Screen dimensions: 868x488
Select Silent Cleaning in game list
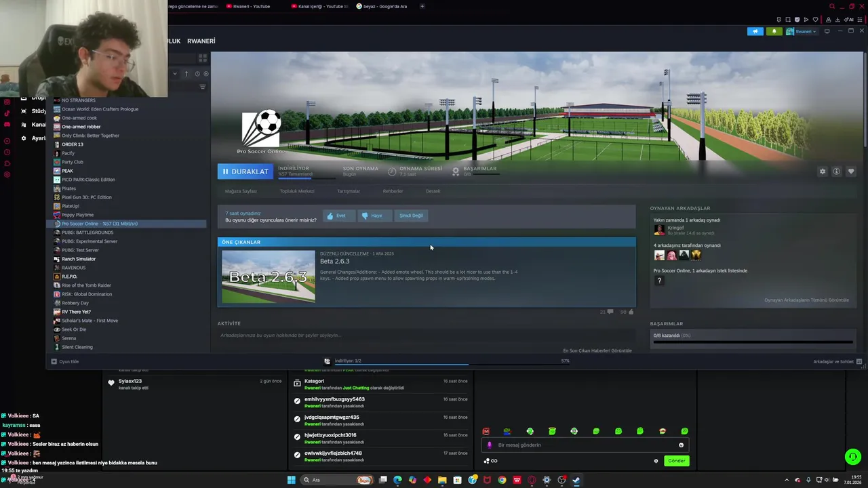pyautogui.click(x=77, y=347)
